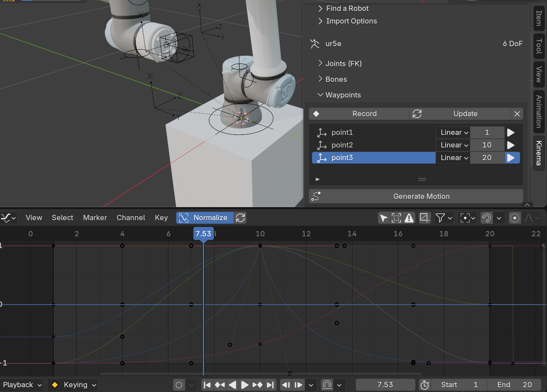Play to point2 with its triangle button
The width and height of the screenshot is (547, 392).
coord(511,145)
